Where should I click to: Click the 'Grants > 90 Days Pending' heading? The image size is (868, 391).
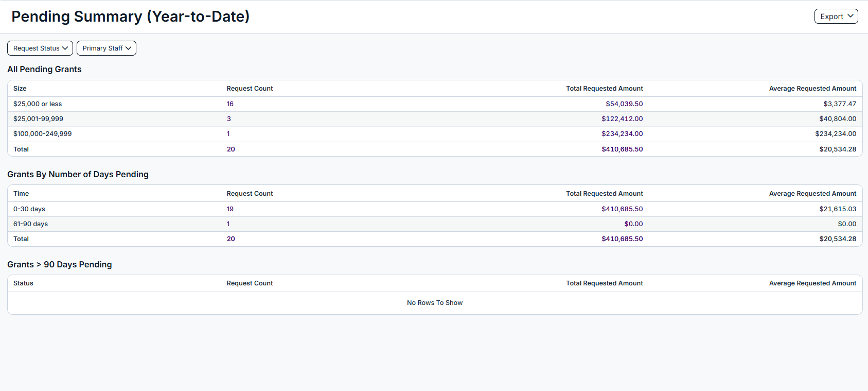pyautogui.click(x=60, y=265)
